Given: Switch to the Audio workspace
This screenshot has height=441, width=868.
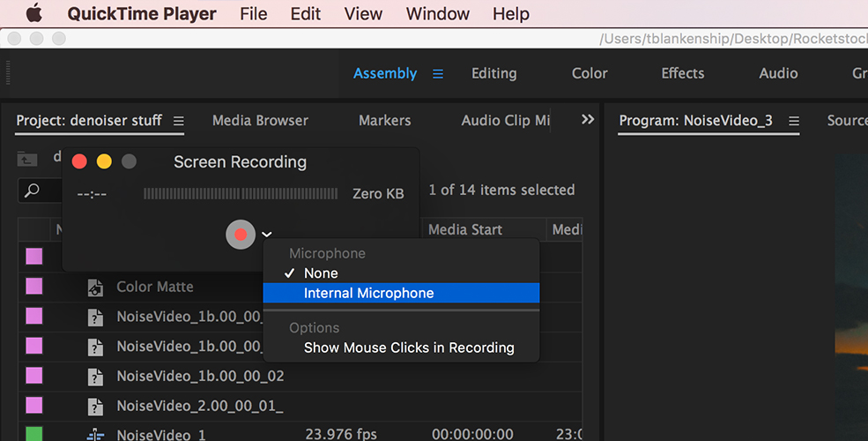Looking at the screenshot, I should 778,73.
